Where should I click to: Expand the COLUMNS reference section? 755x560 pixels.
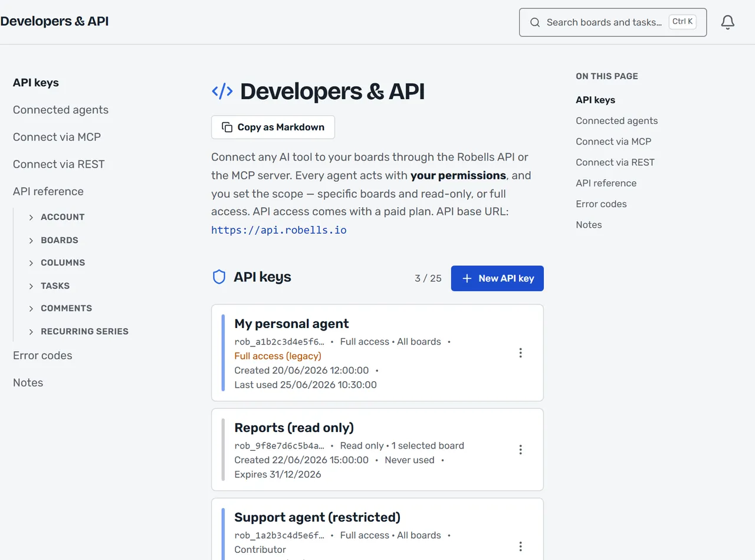[x=57, y=263]
